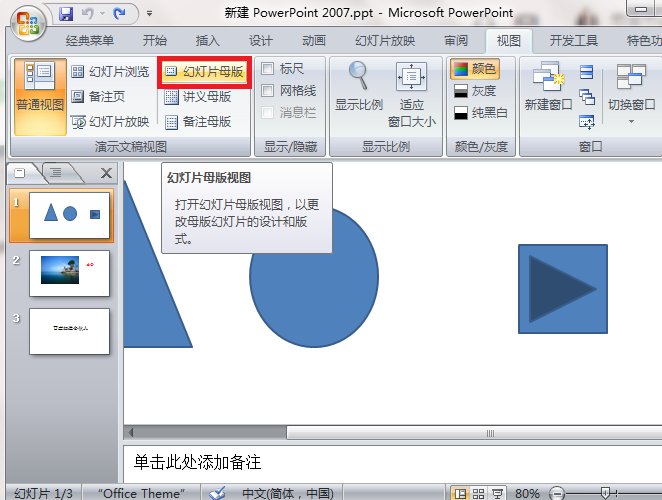662x500 pixels.
Task: Switch to 灰度 grayscale mode
Action: pyautogui.click(x=475, y=90)
